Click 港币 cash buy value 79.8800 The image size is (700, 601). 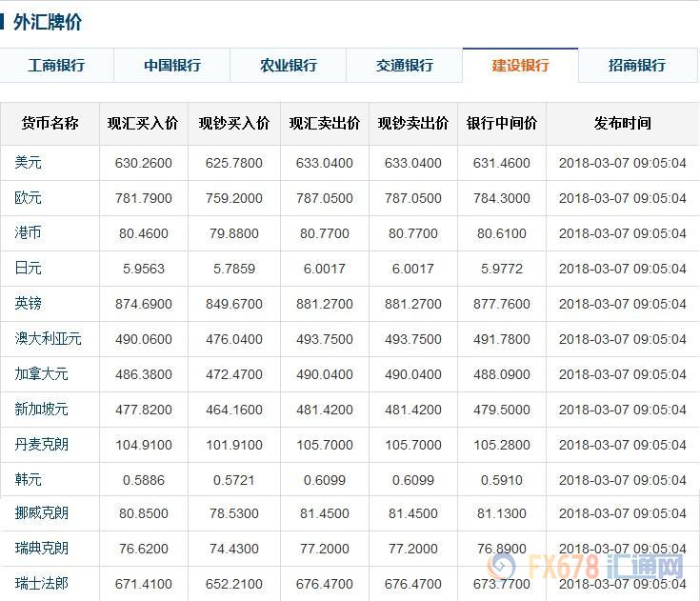(x=234, y=233)
